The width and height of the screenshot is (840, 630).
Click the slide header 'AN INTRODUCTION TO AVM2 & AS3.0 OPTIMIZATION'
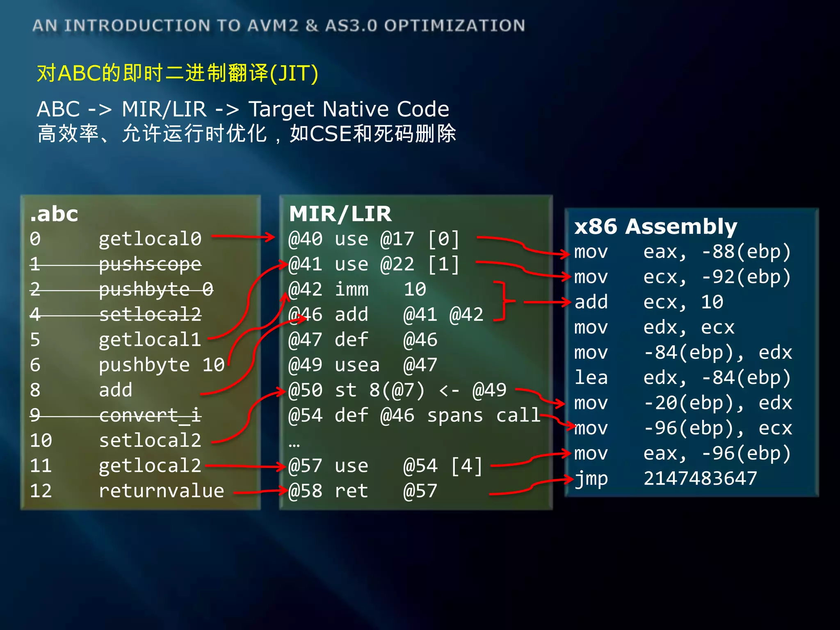coord(278,26)
